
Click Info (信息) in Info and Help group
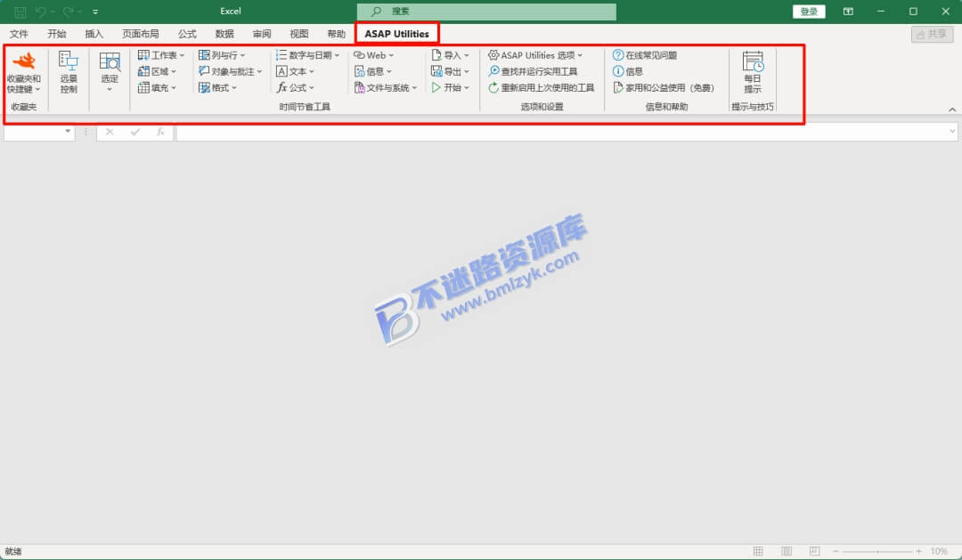628,71
